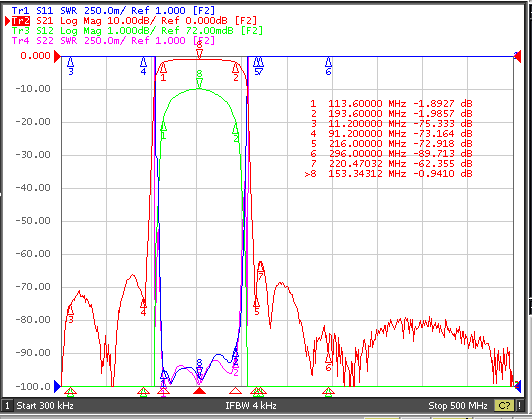532x419 pixels.
Task: Select red marker 3 near -75 dB
Action: tap(70, 314)
